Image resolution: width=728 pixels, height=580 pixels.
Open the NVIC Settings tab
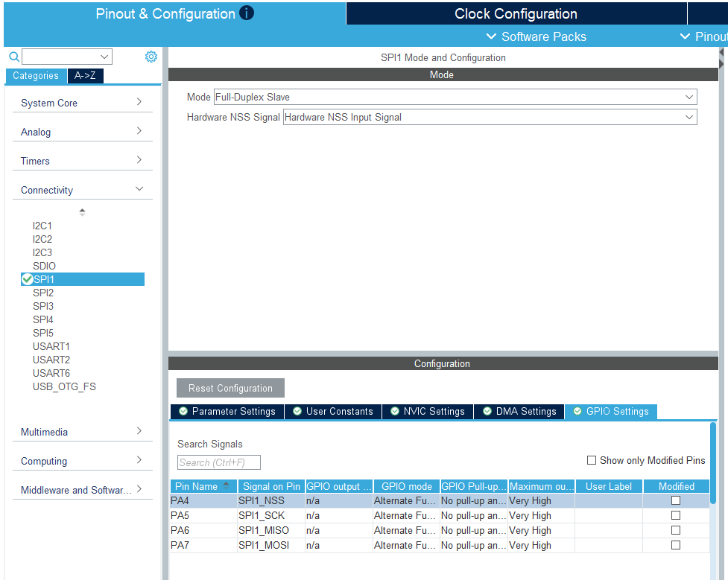pyautogui.click(x=428, y=412)
